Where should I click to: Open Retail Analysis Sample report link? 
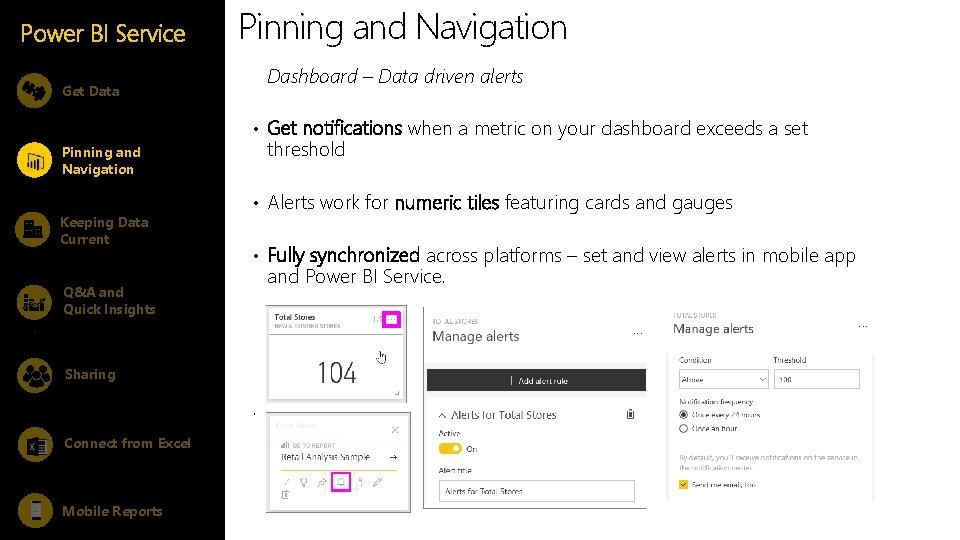pos(325,457)
